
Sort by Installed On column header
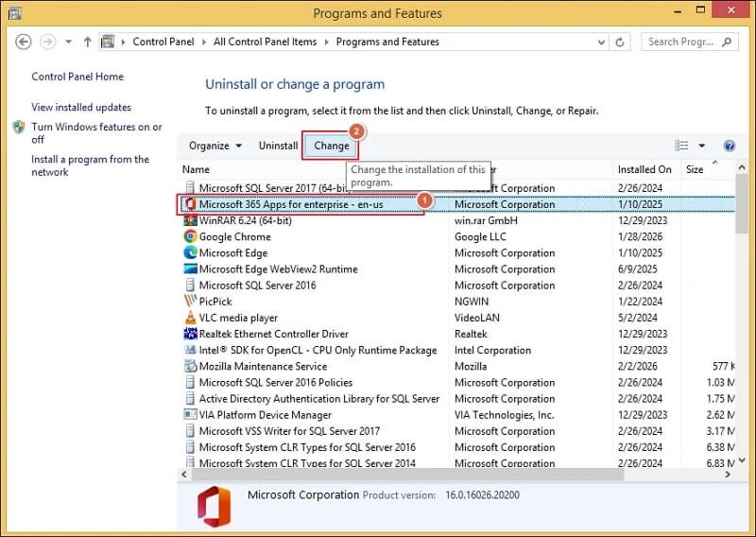coord(644,169)
